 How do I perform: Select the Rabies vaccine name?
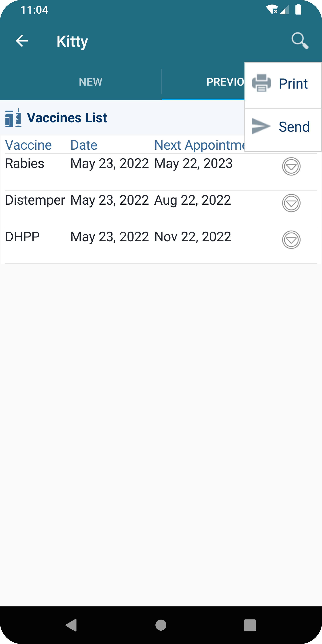tap(25, 164)
